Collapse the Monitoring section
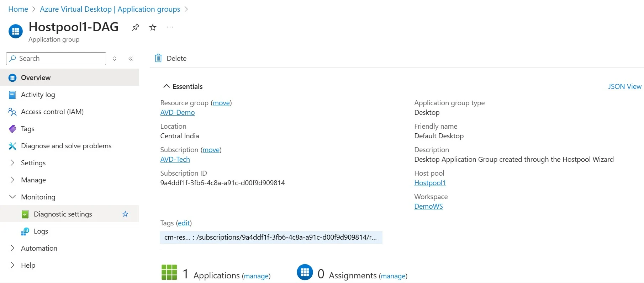Screen dimensions: 644x283 (x=12, y=197)
